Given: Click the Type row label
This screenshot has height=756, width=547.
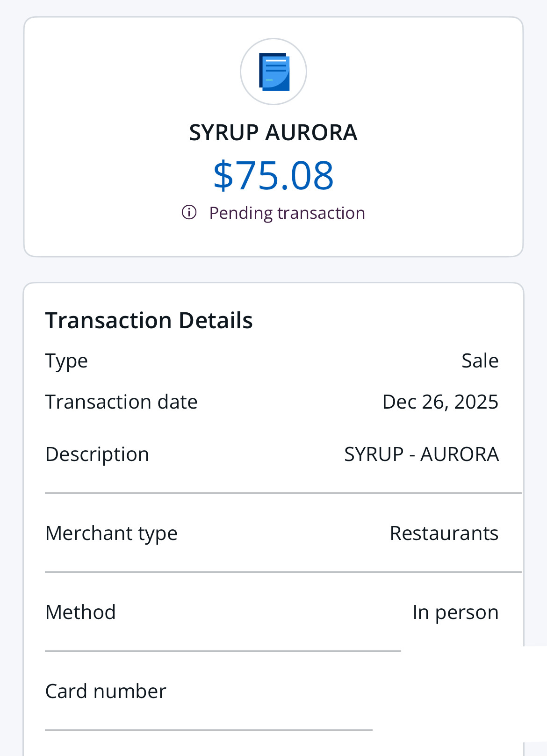Looking at the screenshot, I should (66, 360).
